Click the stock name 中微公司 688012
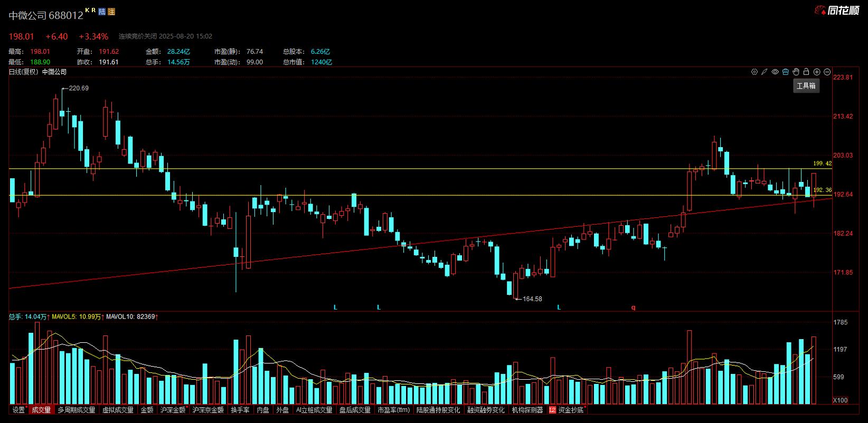This screenshot has height=423, width=868. pyautogui.click(x=46, y=15)
